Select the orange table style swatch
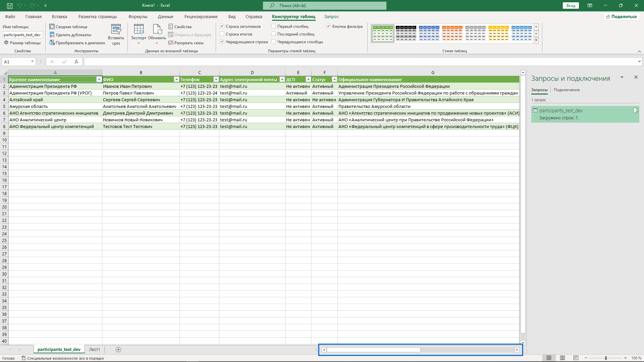The height and width of the screenshot is (362, 644). point(452,33)
